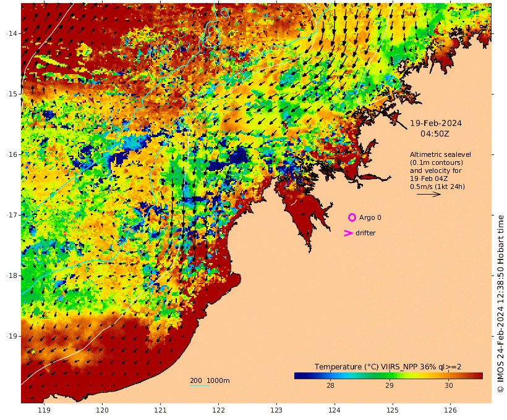The width and height of the screenshot is (507, 420).
Task: Click the 121 longitude axis label
Action: (160, 410)
